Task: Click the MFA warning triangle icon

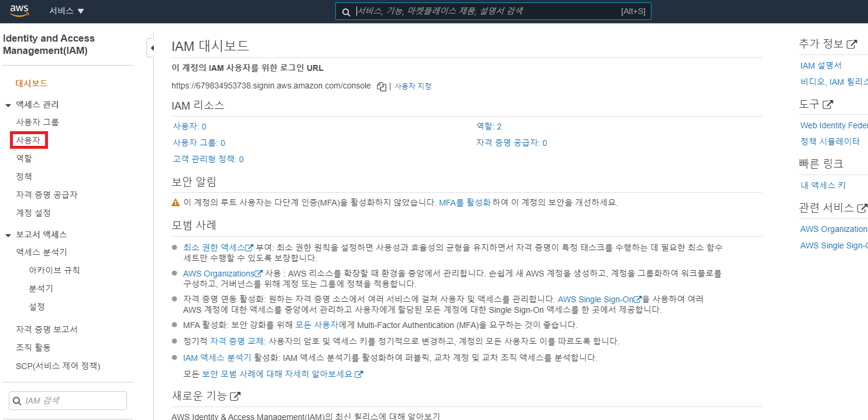Action: coord(176,203)
